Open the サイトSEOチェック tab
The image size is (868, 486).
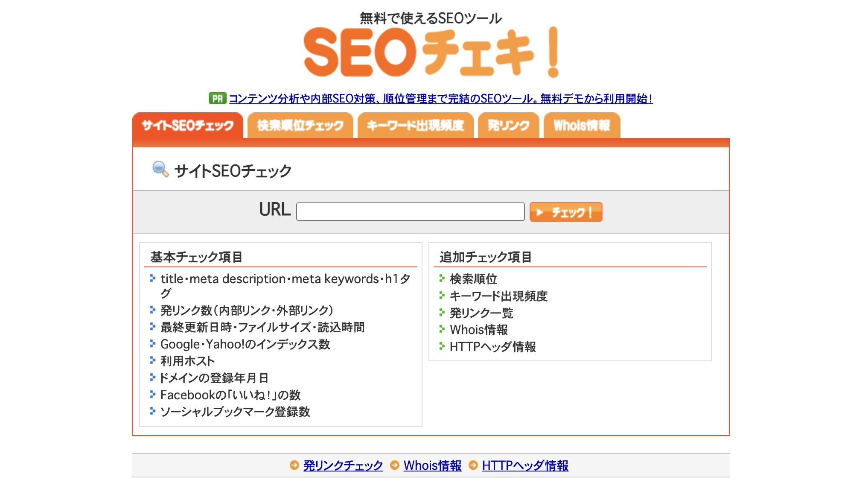(188, 125)
